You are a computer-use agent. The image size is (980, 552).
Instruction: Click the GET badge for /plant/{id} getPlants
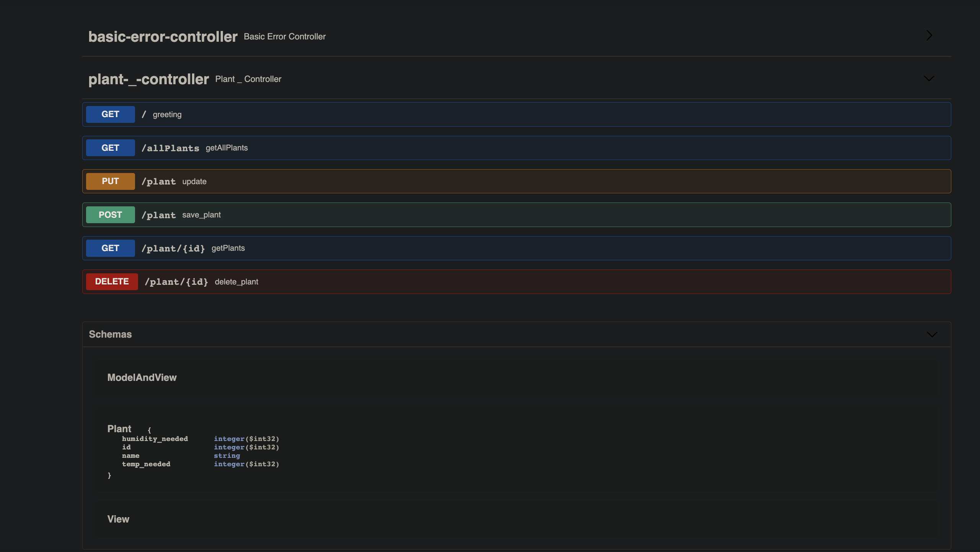pos(110,248)
